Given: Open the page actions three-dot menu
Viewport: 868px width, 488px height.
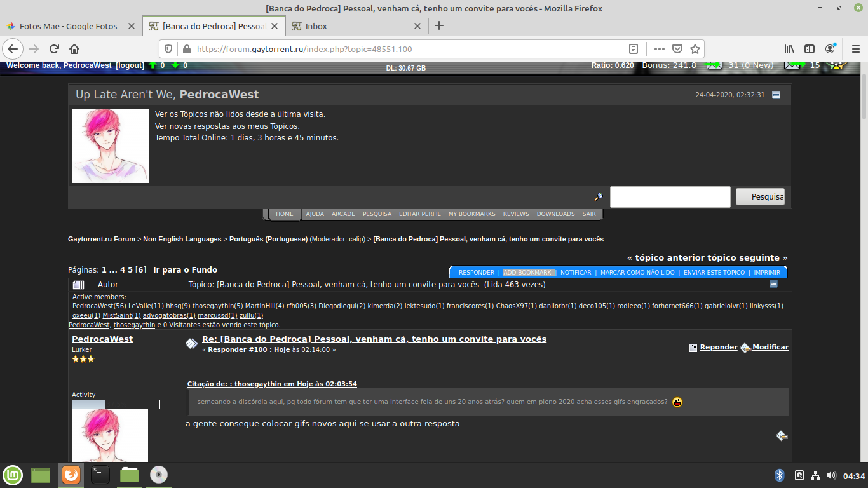Looking at the screenshot, I should click(659, 48).
